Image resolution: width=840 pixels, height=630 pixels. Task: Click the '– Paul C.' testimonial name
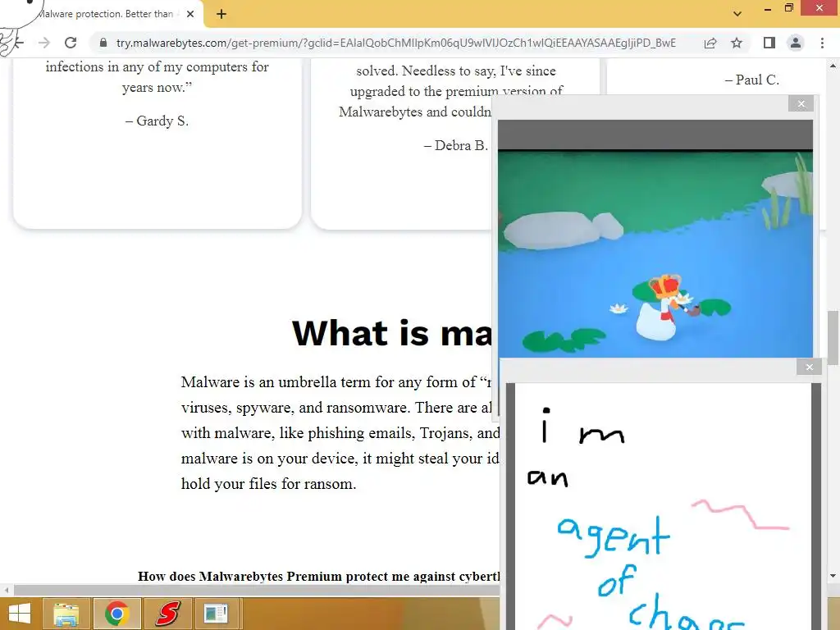[751, 80]
